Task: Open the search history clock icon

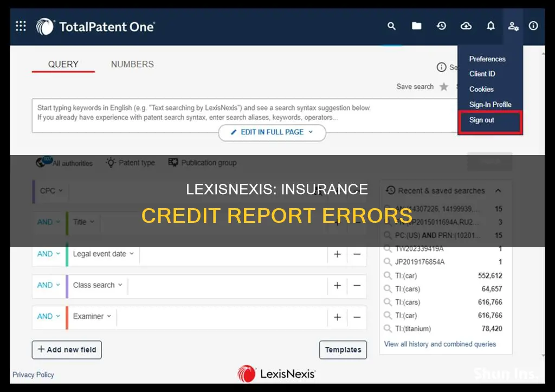Action: [441, 25]
